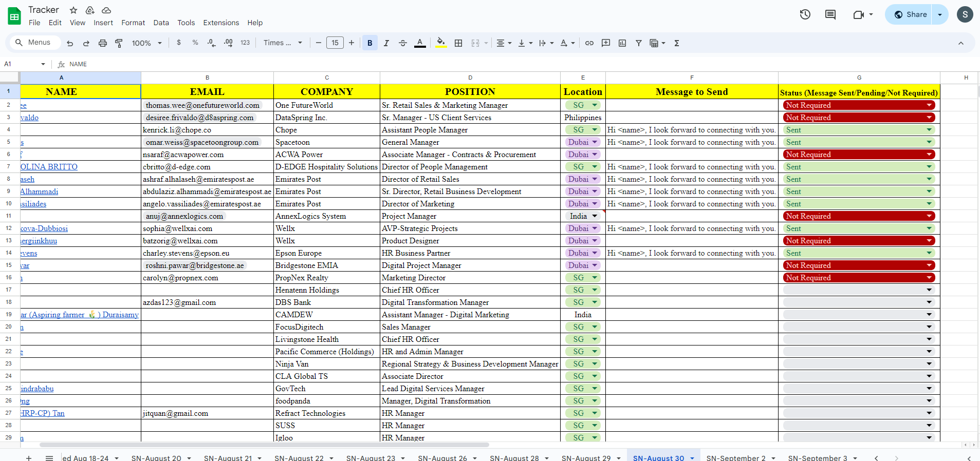Decrease decimal places
980x461 pixels.
[x=211, y=43]
